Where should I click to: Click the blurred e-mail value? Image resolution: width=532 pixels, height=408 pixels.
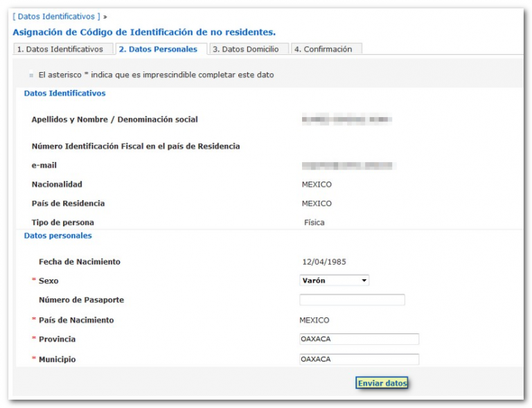pyautogui.click(x=347, y=166)
